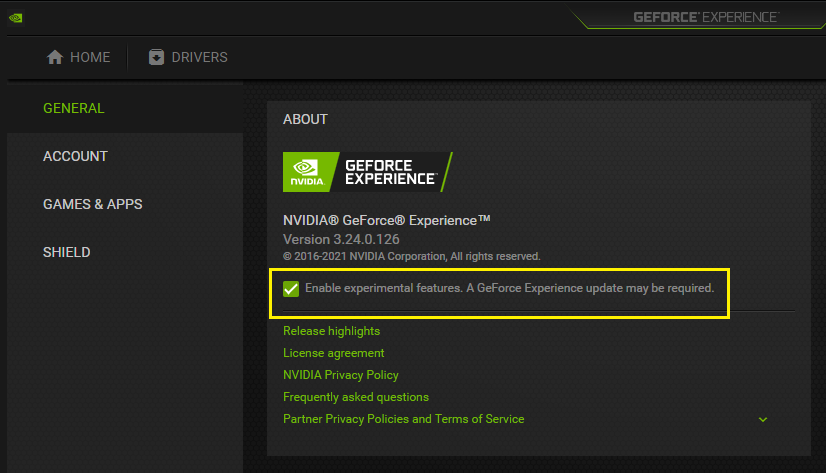The width and height of the screenshot is (827, 473).
Task: Click the About section heading
Action: [x=305, y=119]
